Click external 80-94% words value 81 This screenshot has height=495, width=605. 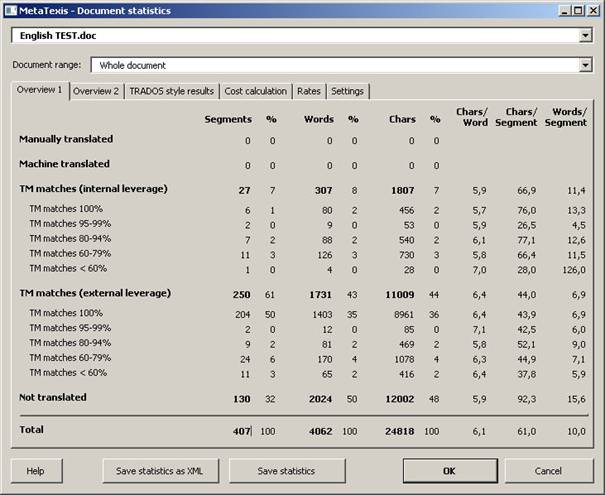(x=327, y=345)
